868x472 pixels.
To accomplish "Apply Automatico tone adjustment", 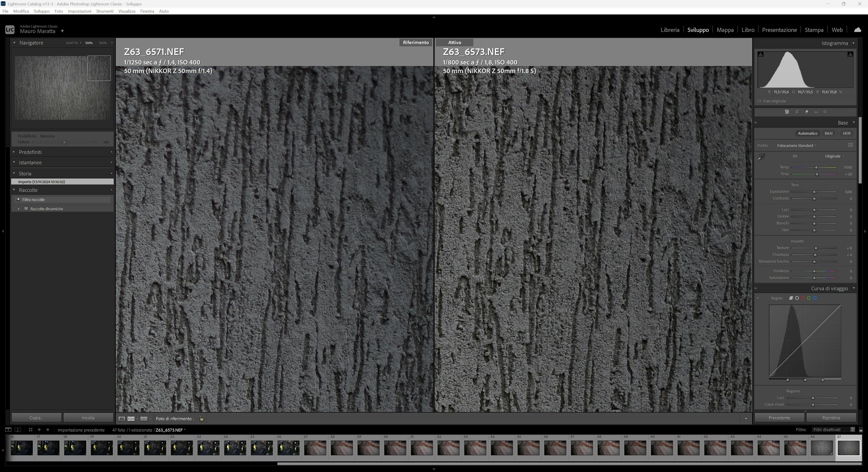I will tap(807, 133).
